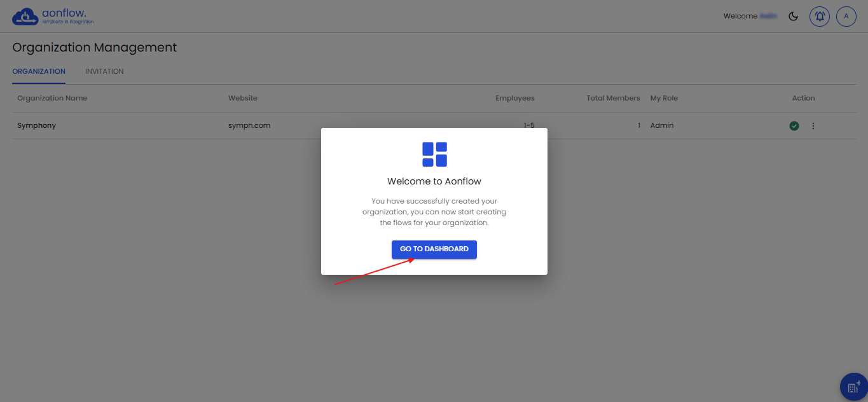Select the Symphony organization name
868x402 pixels.
36,126
